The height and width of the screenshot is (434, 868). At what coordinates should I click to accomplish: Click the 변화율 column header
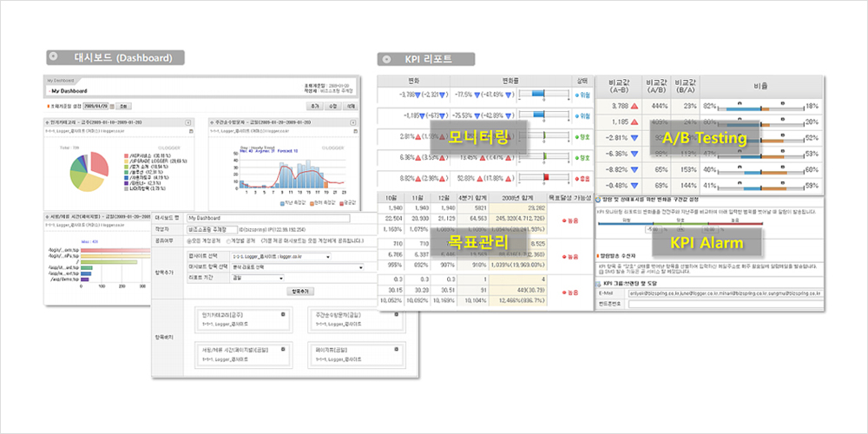(510, 80)
